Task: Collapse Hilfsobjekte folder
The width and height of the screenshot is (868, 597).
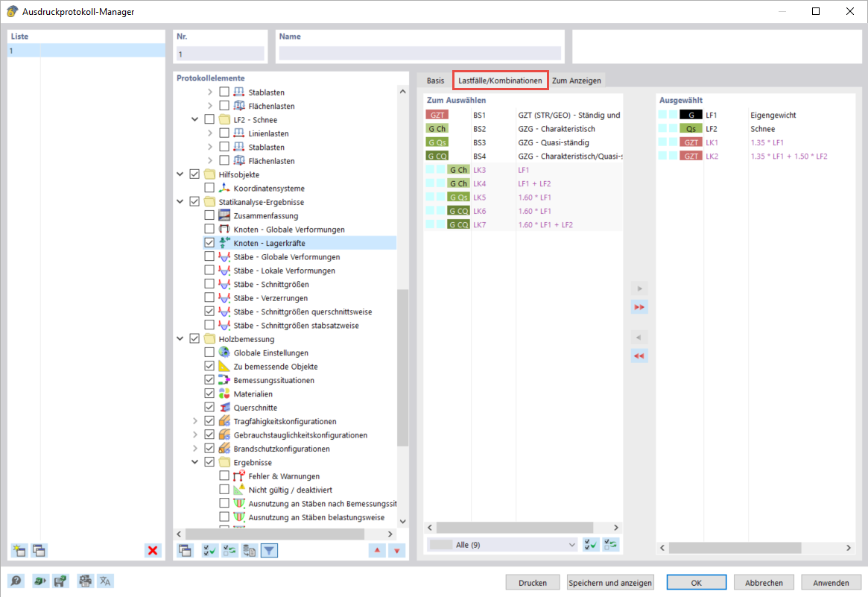Action: 180,174
